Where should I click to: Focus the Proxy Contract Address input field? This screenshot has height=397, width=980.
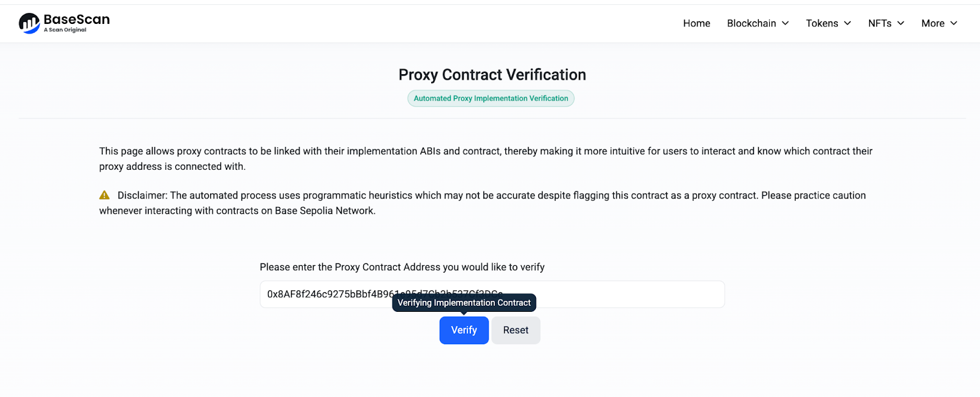(x=612, y=294)
